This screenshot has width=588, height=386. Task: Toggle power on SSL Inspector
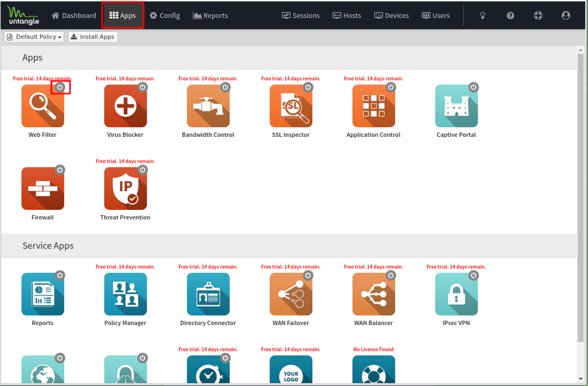coord(308,87)
